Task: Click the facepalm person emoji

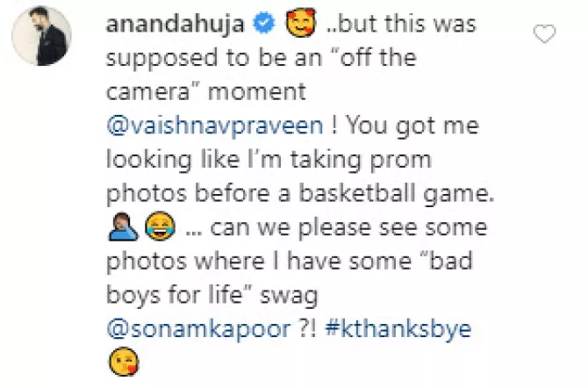Action: click(123, 227)
